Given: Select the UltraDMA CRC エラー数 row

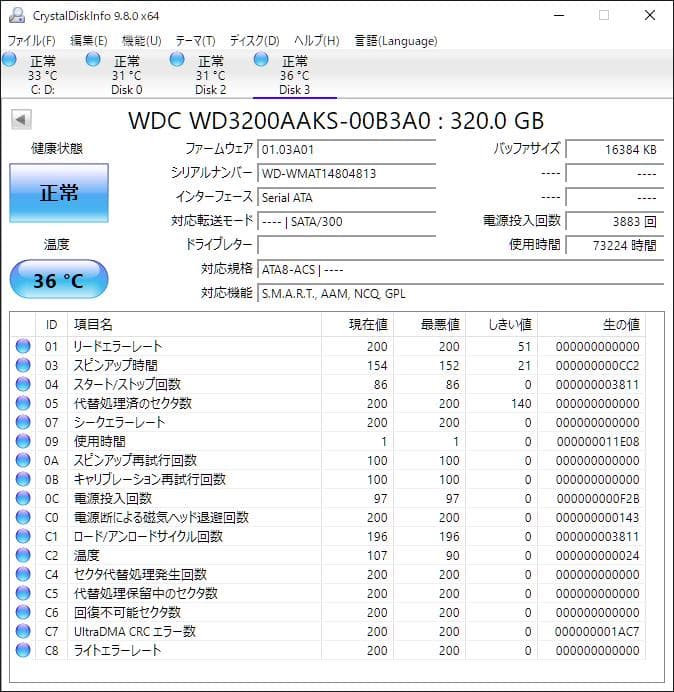Looking at the screenshot, I should click(328, 631).
